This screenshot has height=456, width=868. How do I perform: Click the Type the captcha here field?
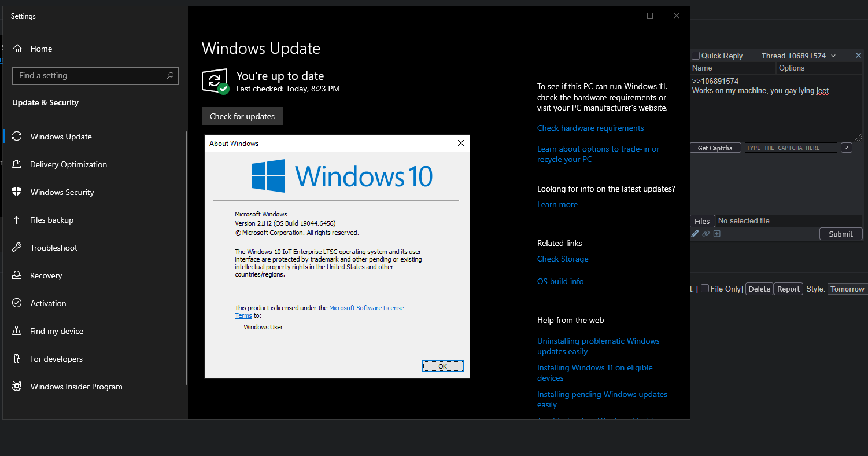[x=791, y=148]
